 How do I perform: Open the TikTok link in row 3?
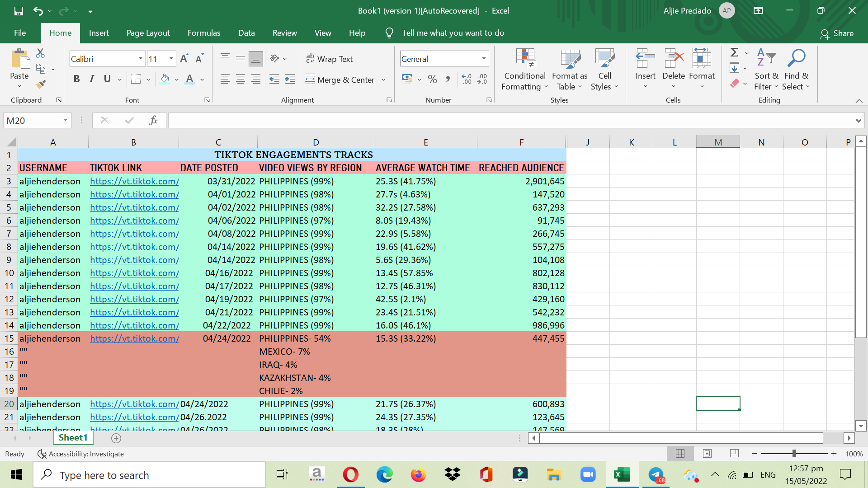click(x=134, y=181)
